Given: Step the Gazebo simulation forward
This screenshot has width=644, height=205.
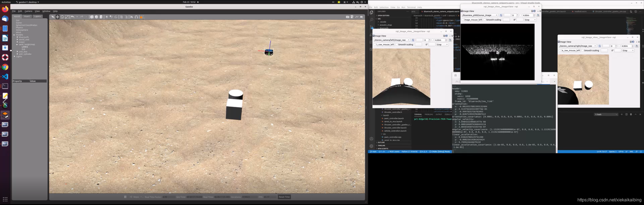Looking at the screenshot, I should pyautogui.click(x=131, y=197).
